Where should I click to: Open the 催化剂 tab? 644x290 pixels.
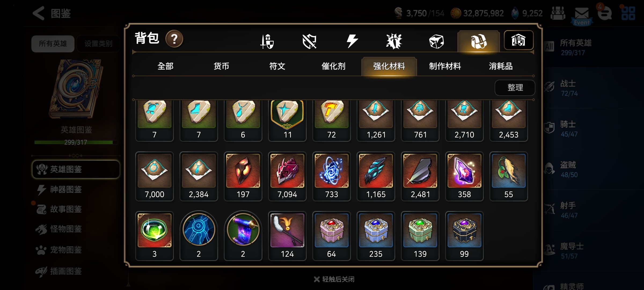coord(333,66)
